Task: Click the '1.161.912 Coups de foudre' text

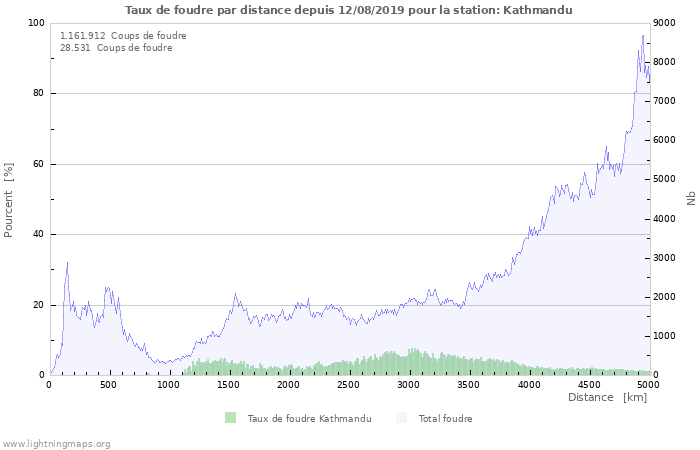Action: [x=123, y=36]
